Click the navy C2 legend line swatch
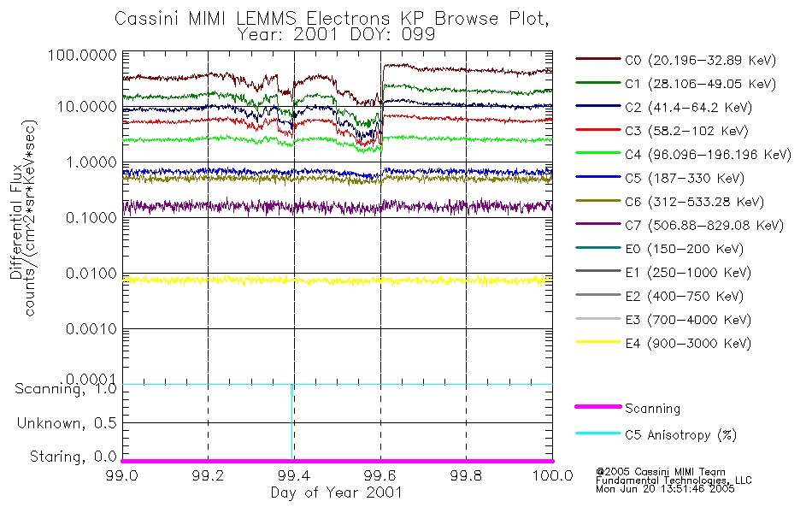This screenshot has height=513, width=812. 598,106
